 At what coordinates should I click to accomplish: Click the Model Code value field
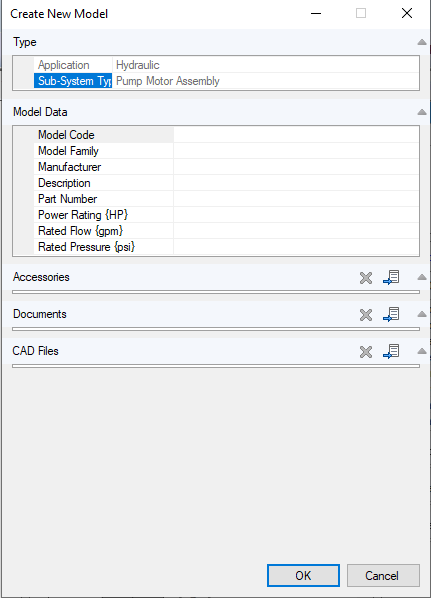click(296, 135)
